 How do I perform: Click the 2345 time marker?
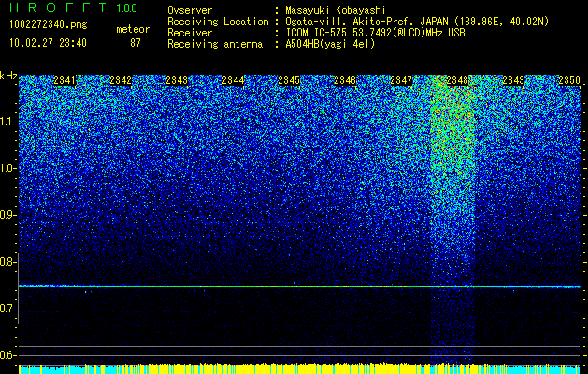pyautogui.click(x=289, y=80)
